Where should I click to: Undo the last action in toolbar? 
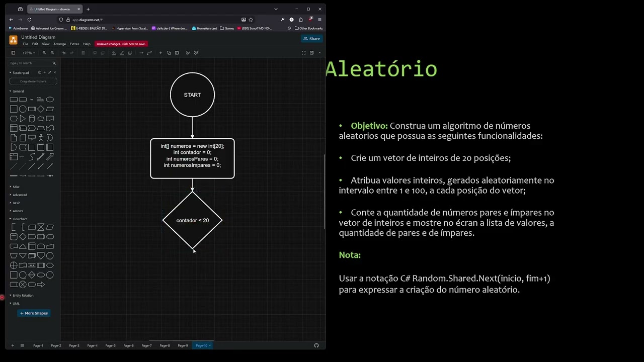(64, 53)
